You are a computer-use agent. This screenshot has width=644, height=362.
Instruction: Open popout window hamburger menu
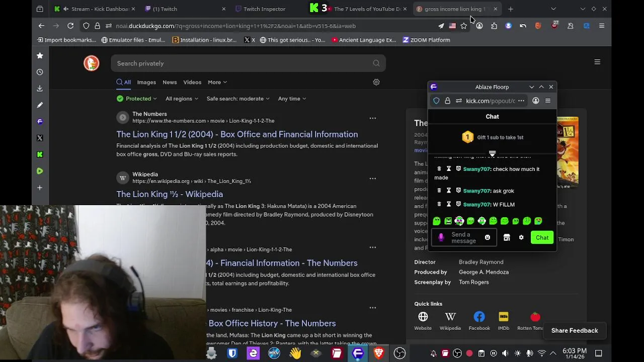point(548,101)
